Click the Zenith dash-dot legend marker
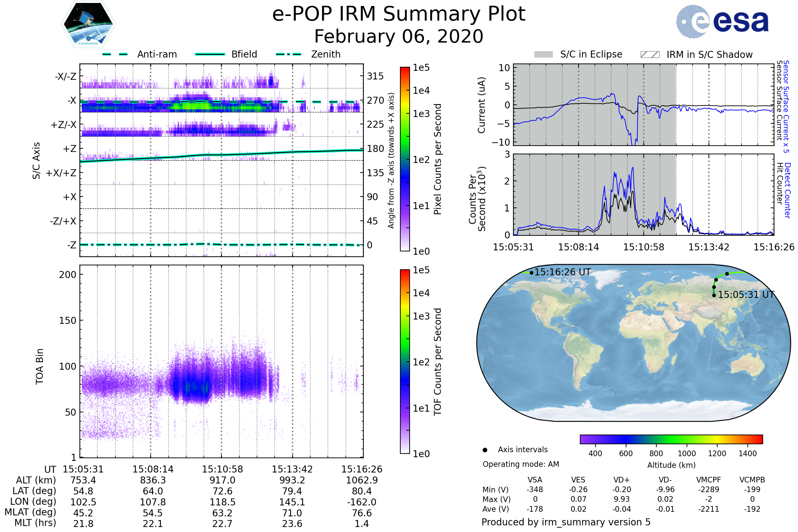The image size is (798, 532). pos(289,54)
